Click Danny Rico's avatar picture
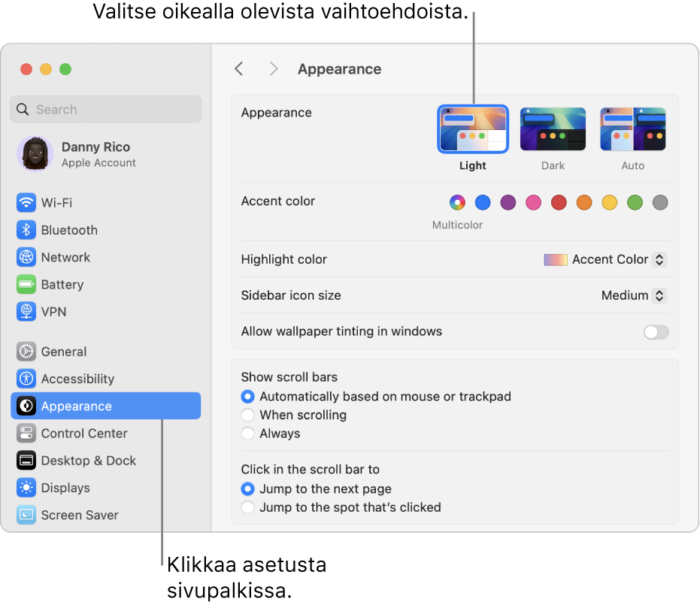 [x=35, y=154]
